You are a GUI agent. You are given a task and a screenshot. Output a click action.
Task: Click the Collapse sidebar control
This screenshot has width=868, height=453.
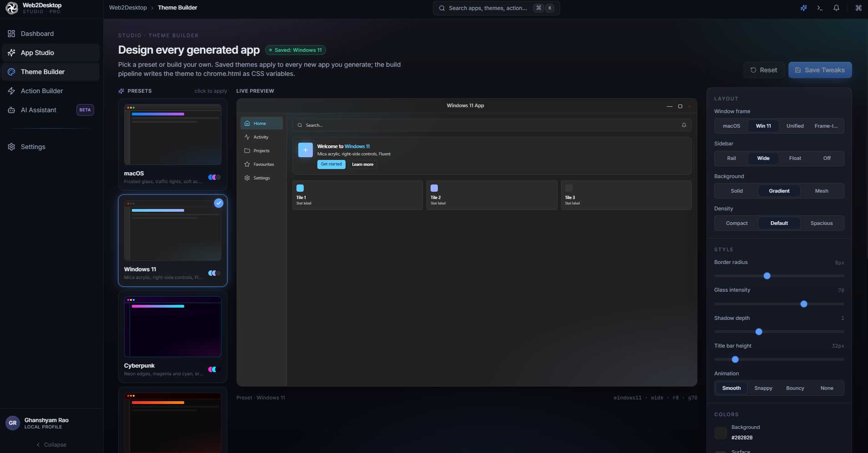click(x=51, y=445)
